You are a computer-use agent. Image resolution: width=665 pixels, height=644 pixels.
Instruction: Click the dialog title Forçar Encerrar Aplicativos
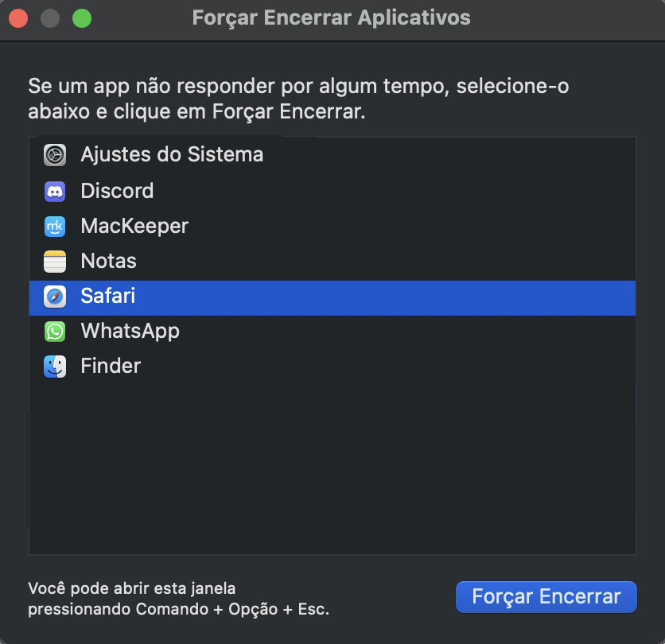332,17
